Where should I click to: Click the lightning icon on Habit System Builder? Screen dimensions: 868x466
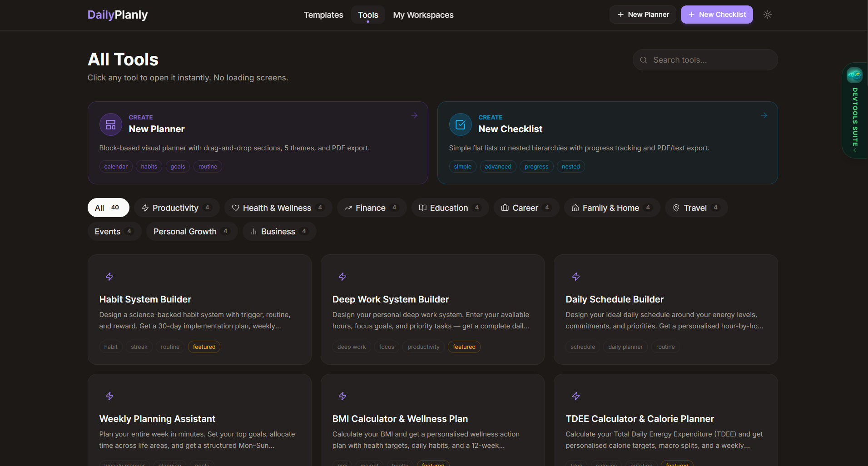[x=109, y=277]
